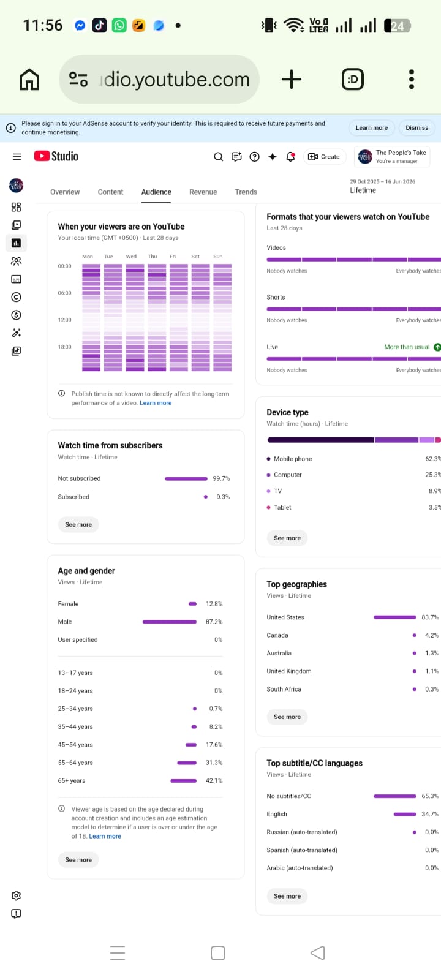
Task: Open Content icon in left sidebar
Action: (x=17, y=225)
